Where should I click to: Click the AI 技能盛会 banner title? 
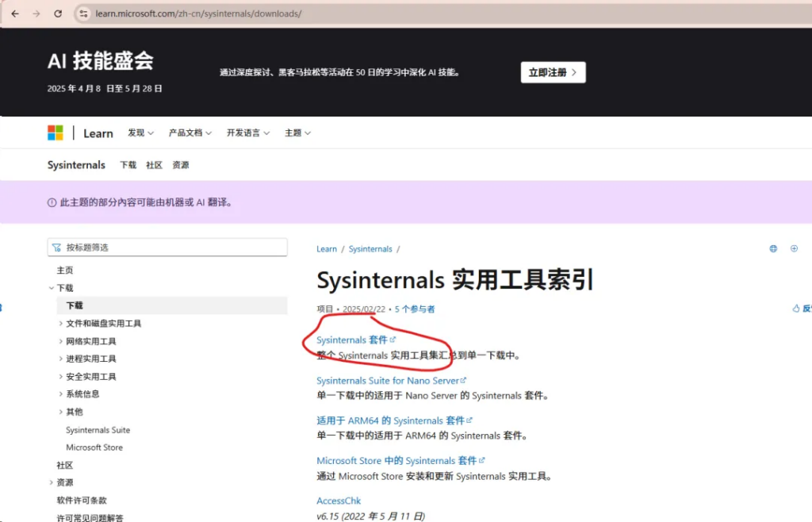101,61
